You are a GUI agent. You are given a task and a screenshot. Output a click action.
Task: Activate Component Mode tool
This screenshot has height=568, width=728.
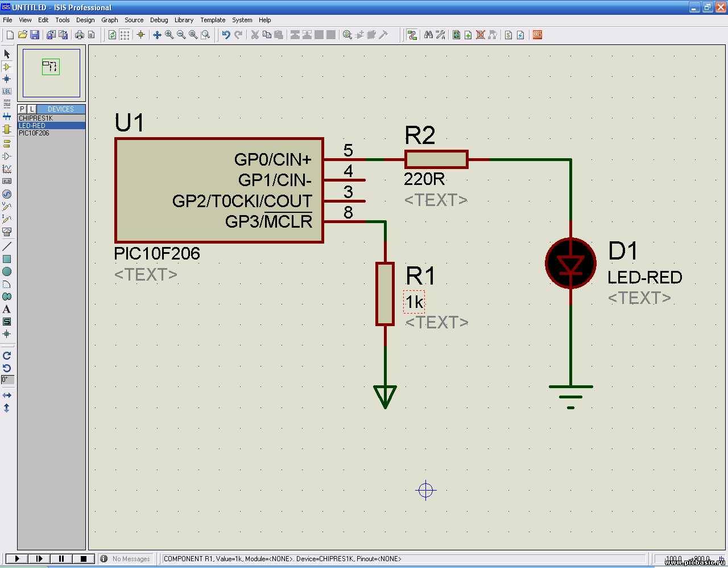tap(7, 67)
